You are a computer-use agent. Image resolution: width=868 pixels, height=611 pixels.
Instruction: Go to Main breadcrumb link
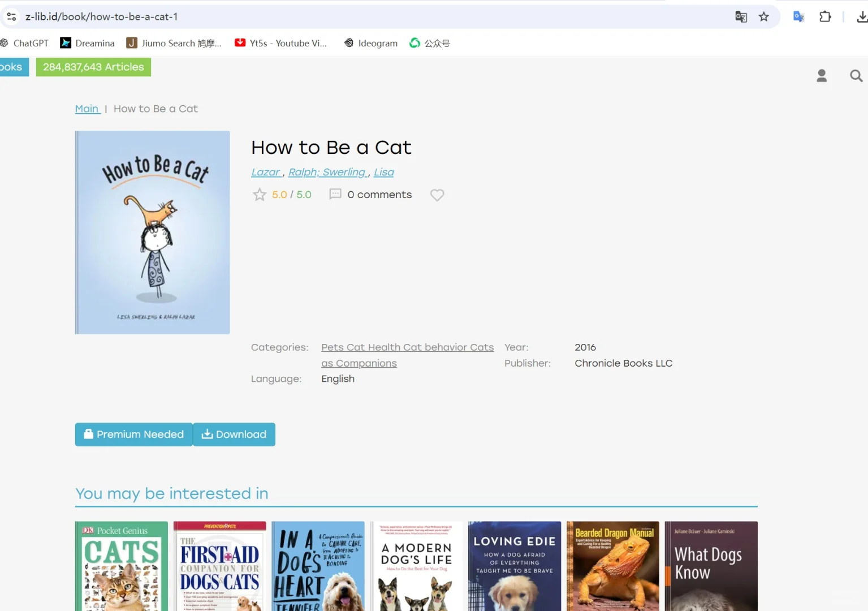pyautogui.click(x=87, y=109)
